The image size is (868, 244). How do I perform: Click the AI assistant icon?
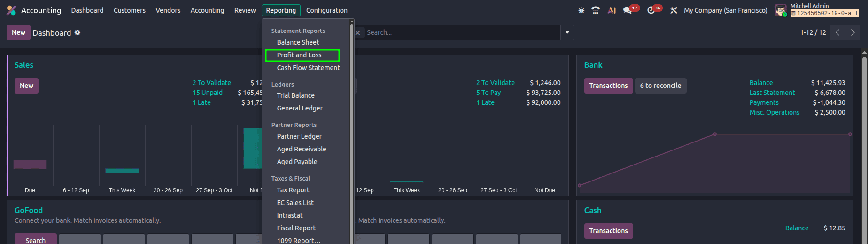pyautogui.click(x=612, y=10)
